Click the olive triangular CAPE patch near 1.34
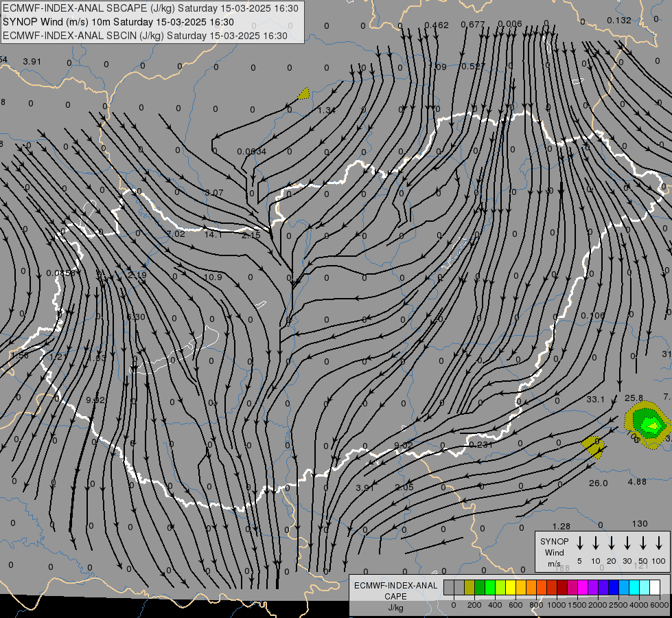672x618 pixels. pyautogui.click(x=304, y=94)
